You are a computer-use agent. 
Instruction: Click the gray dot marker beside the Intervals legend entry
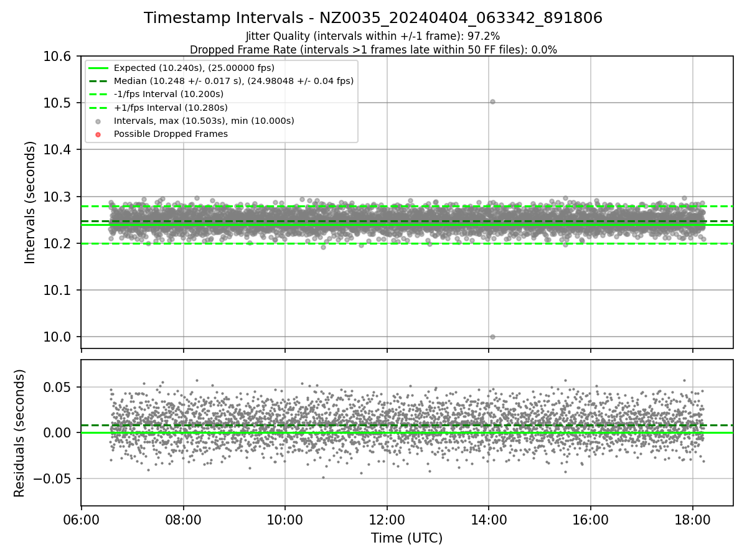point(98,121)
